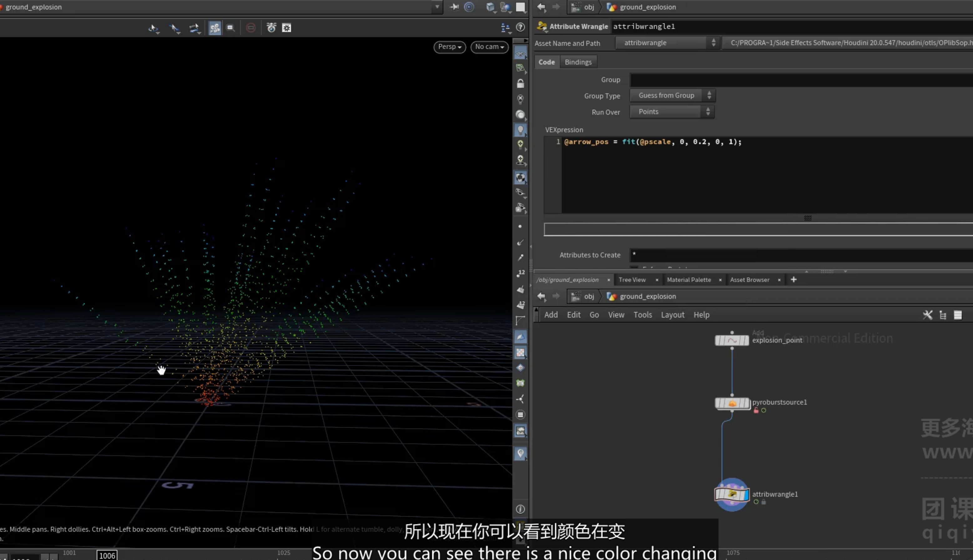Open the Layout menu in network editor
Image resolution: width=973 pixels, height=560 pixels.
(672, 315)
